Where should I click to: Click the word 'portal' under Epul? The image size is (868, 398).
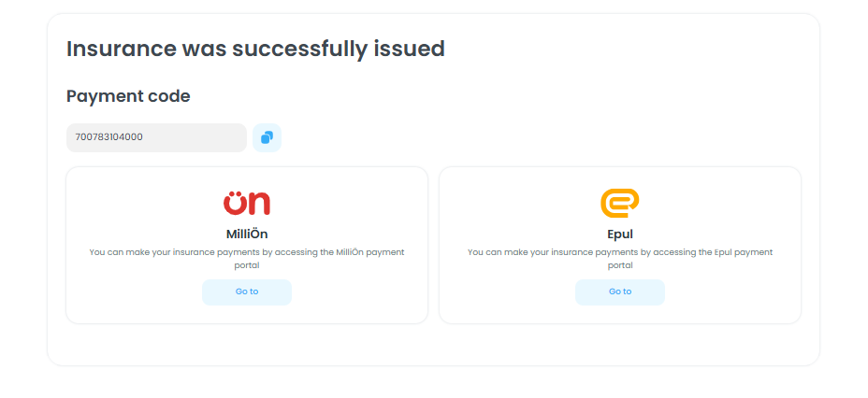click(620, 265)
